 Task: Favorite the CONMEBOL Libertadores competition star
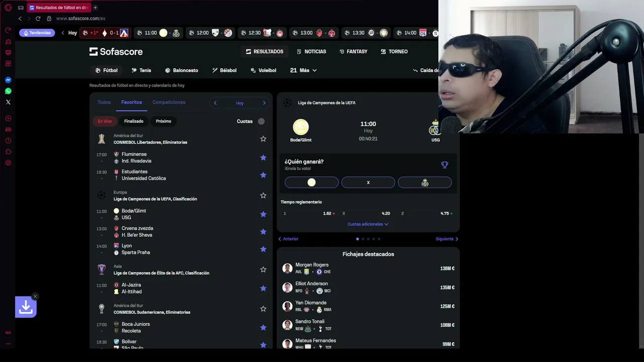pyautogui.click(x=263, y=139)
